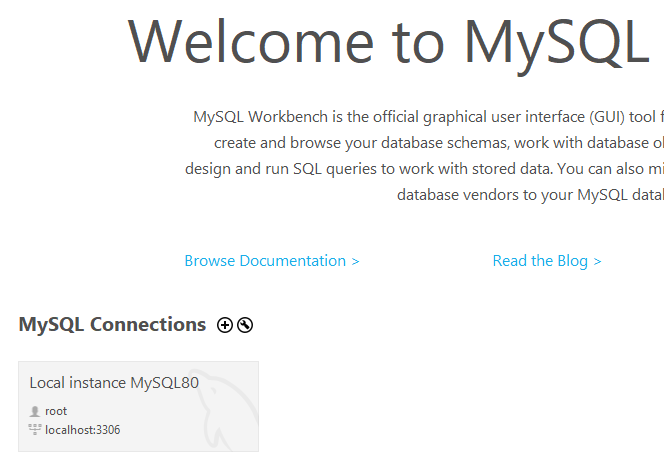Click the 'database vendors to your MySQL' line
664x474 pixels.
[530, 194]
